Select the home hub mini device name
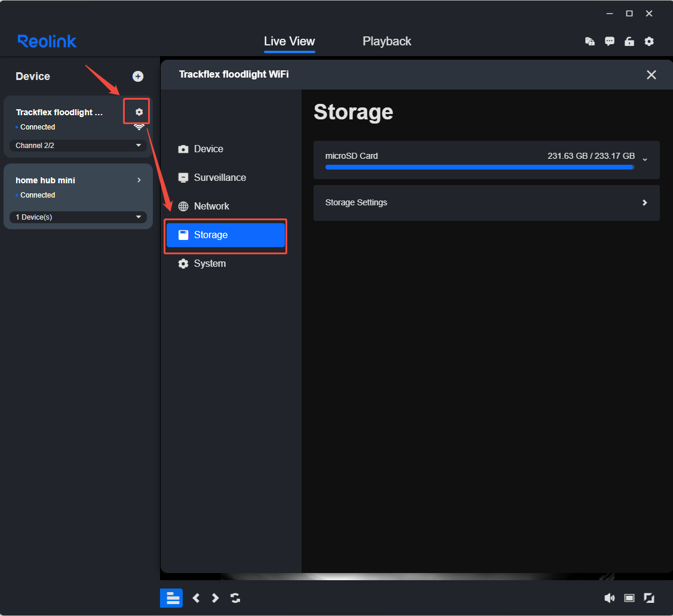 click(45, 181)
